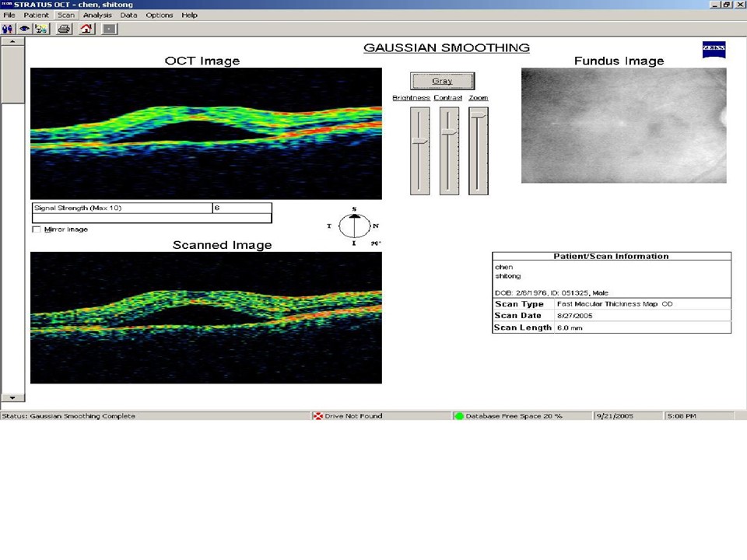Click the lower Scanned Image picture
The width and height of the screenshot is (747, 560).
click(x=206, y=317)
